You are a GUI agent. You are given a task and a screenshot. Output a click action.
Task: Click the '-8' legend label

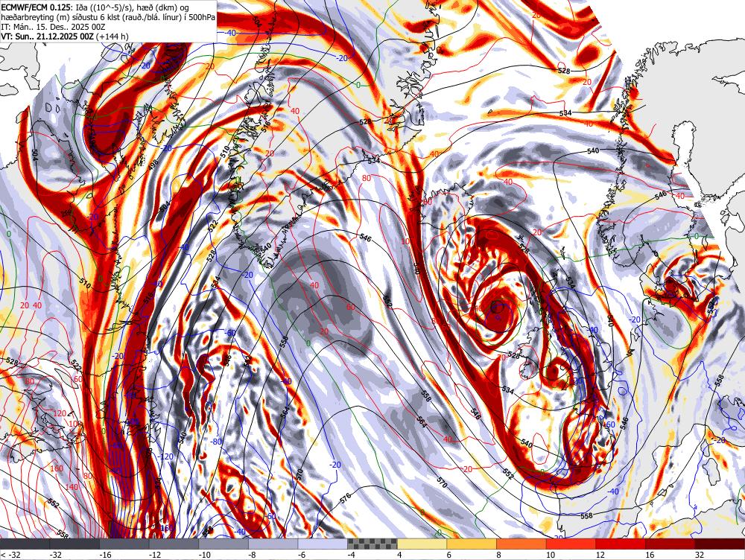tap(253, 555)
